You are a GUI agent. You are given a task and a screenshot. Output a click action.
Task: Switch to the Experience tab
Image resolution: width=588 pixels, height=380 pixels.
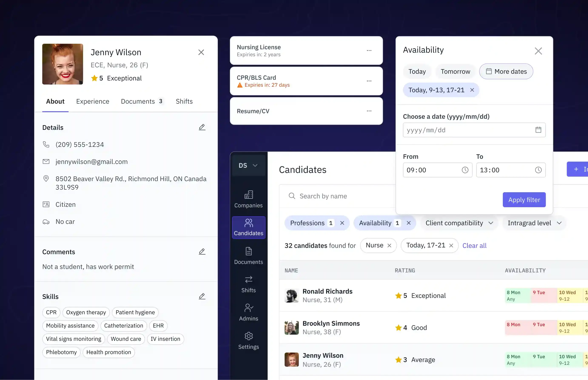pyautogui.click(x=93, y=101)
